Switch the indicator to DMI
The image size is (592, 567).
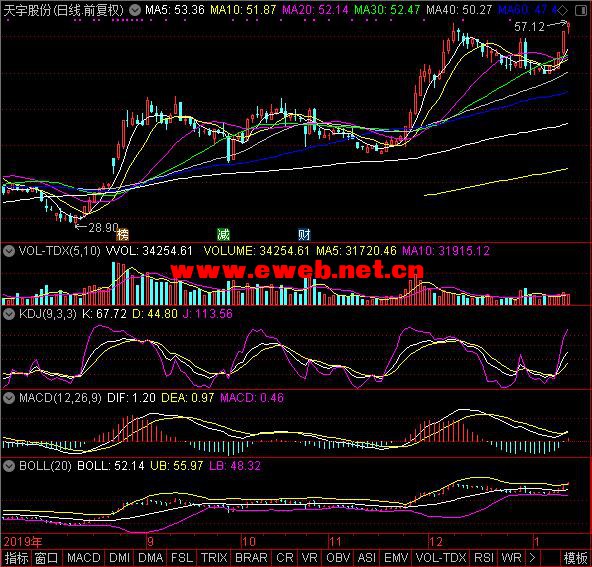[x=119, y=558]
